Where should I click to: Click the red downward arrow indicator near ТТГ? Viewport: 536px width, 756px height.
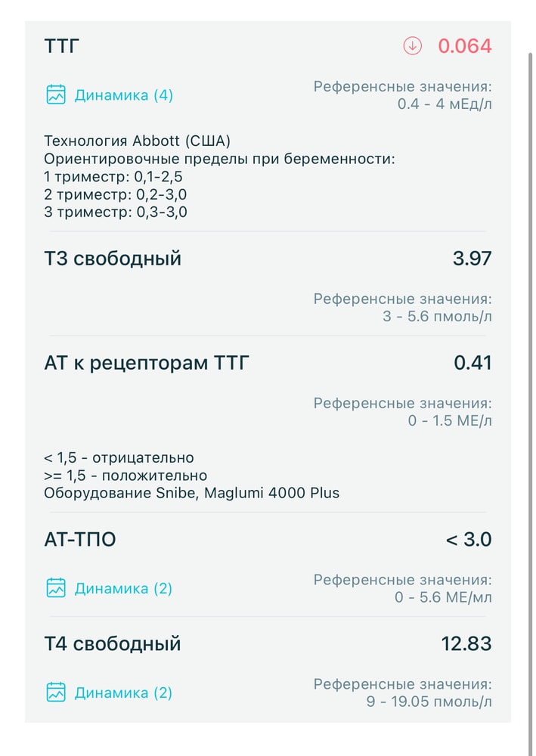click(x=411, y=45)
